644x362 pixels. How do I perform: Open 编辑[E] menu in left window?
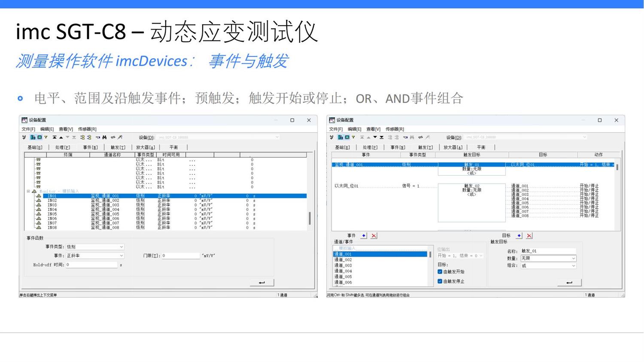tap(47, 129)
